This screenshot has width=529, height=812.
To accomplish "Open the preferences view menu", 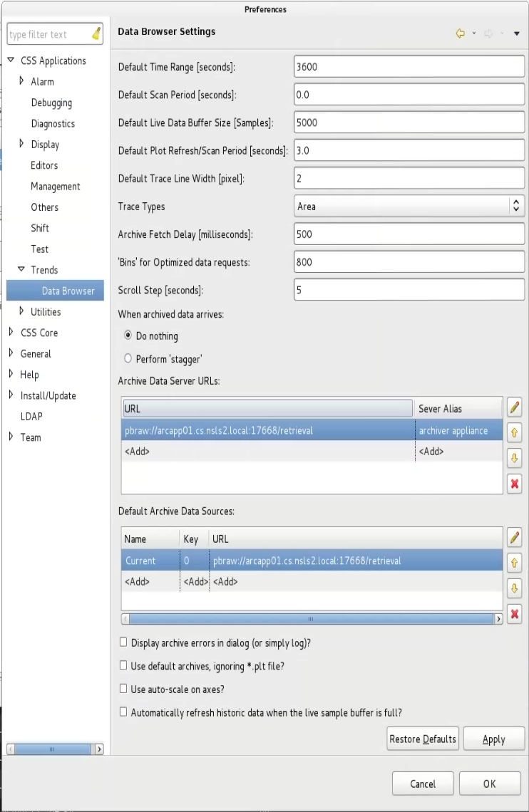I will [516, 33].
